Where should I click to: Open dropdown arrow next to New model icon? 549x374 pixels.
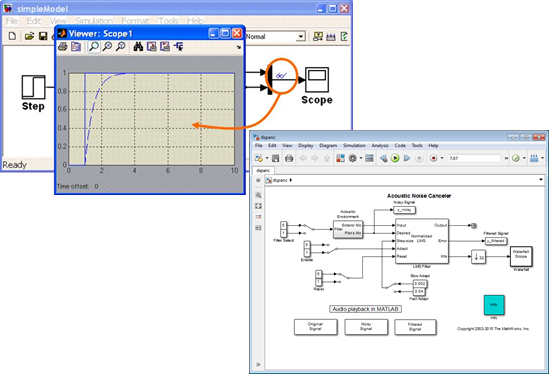267,158
